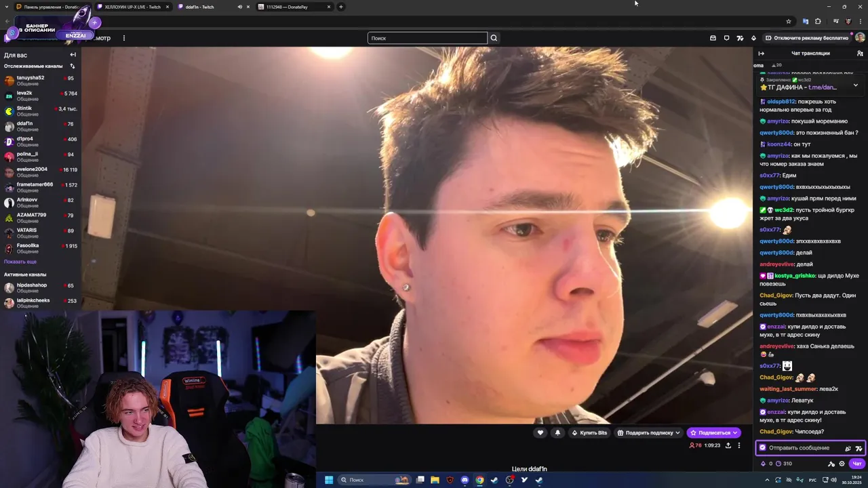Click chat identity badge in message box
This screenshot has height=488, width=868.
pos(763,448)
